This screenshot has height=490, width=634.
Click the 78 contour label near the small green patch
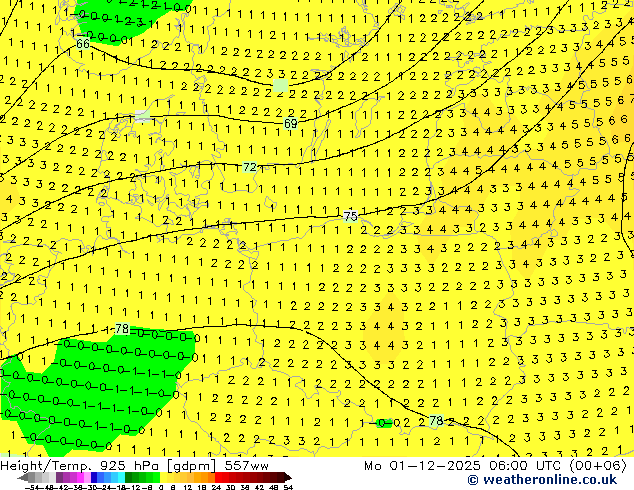(436, 420)
